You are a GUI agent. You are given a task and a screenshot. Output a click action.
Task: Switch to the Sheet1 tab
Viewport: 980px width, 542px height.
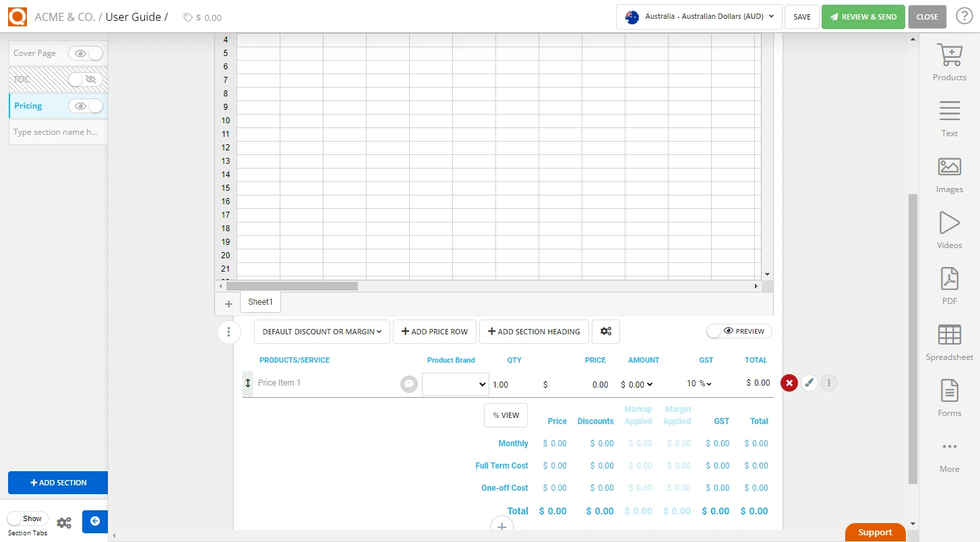[260, 301]
